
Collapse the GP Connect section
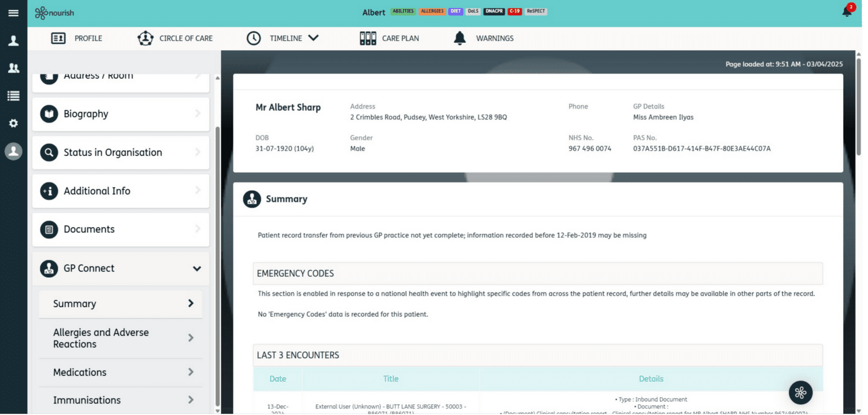[196, 269]
